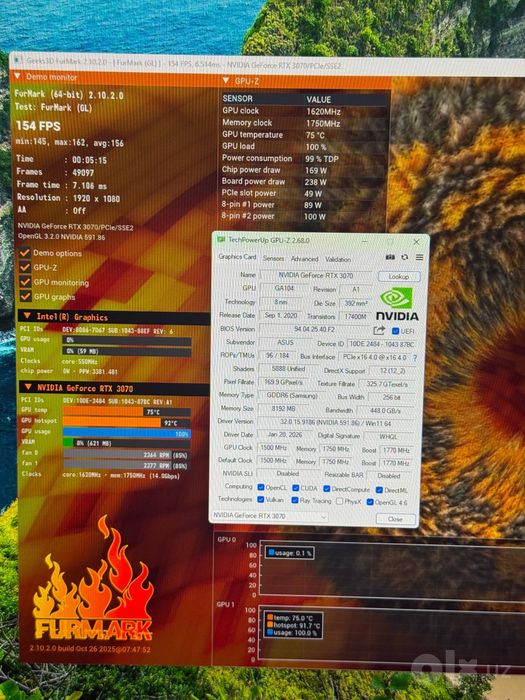
Task: Click the Memory Type GDDR6 (Samsung) field
Action: 292,396
